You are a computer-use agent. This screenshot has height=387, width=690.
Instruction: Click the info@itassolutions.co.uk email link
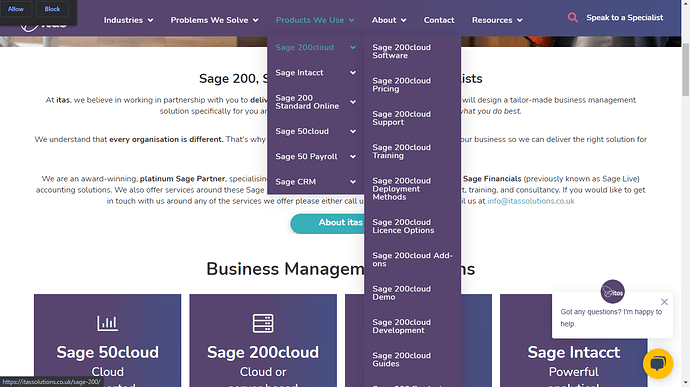coord(531,201)
